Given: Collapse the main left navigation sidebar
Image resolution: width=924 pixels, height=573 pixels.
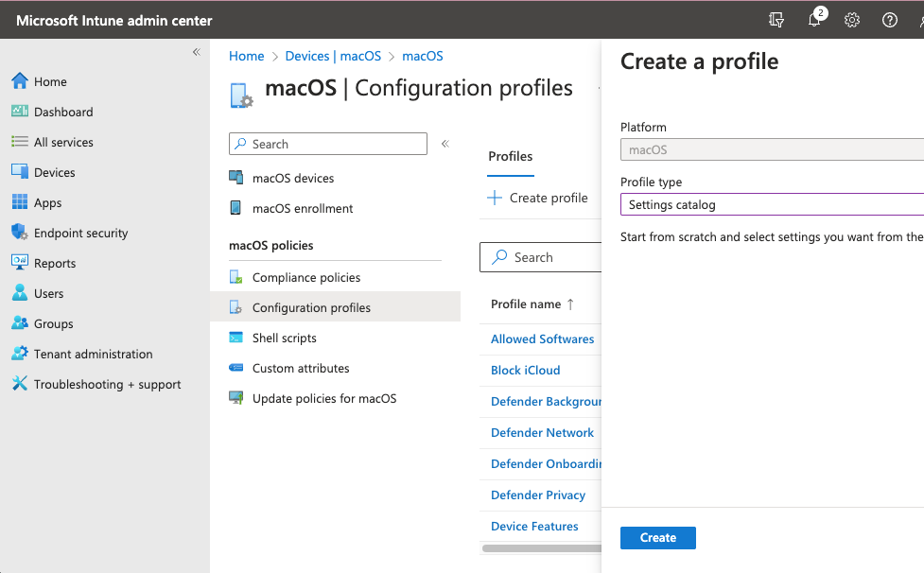Looking at the screenshot, I should point(196,52).
